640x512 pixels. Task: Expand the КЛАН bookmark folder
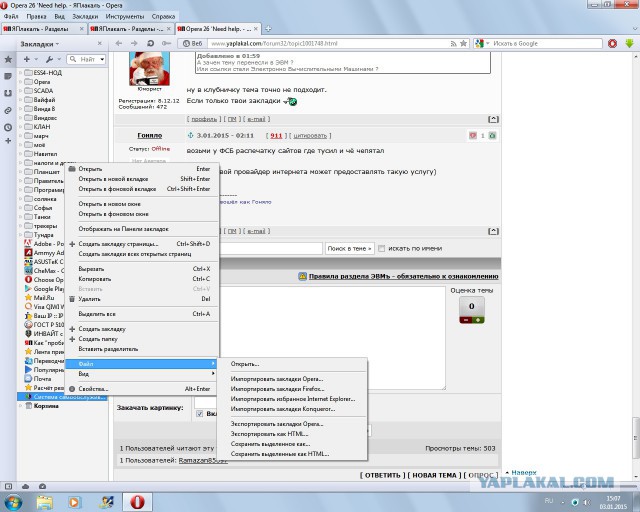tap(20, 127)
